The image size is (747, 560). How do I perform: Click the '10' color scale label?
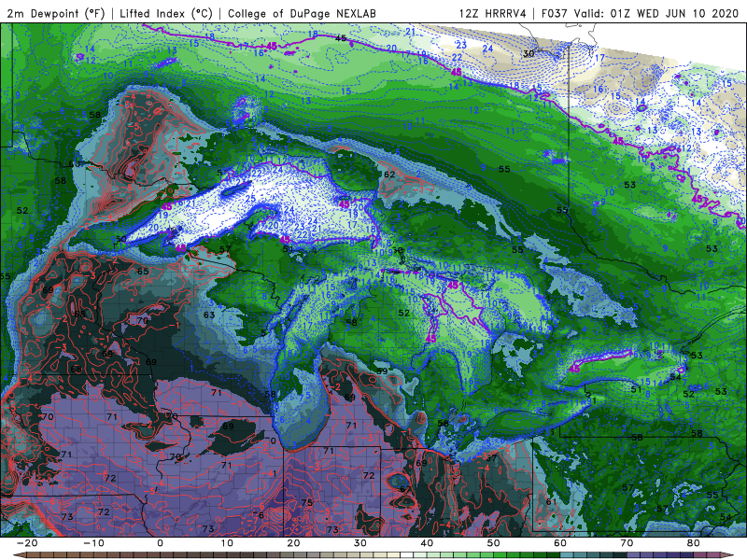tap(227, 543)
